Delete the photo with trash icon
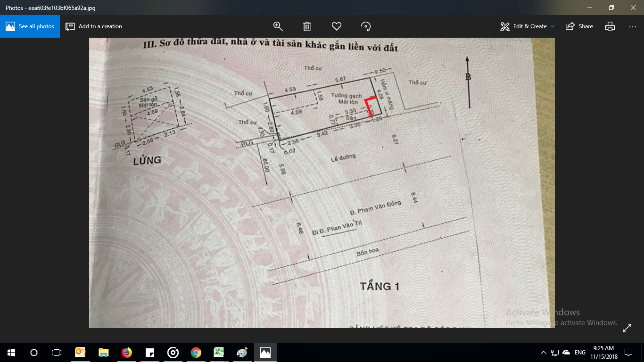 307,26
